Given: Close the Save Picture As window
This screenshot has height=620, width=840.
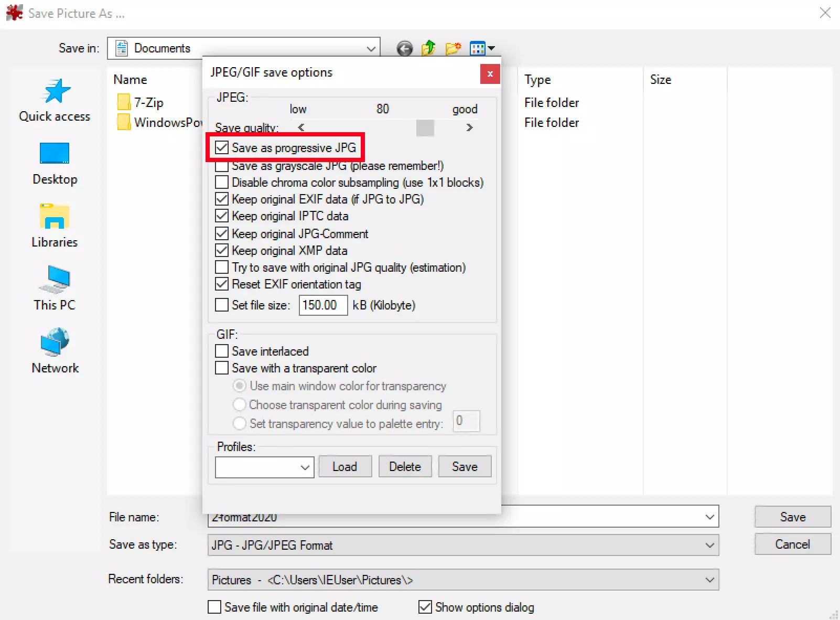Looking at the screenshot, I should click(x=825, y=13).
